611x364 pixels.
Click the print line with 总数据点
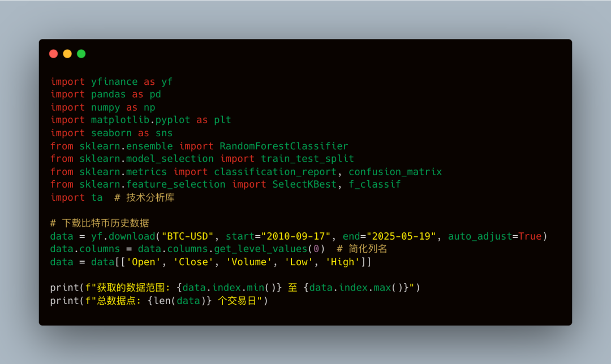point(159,301)
